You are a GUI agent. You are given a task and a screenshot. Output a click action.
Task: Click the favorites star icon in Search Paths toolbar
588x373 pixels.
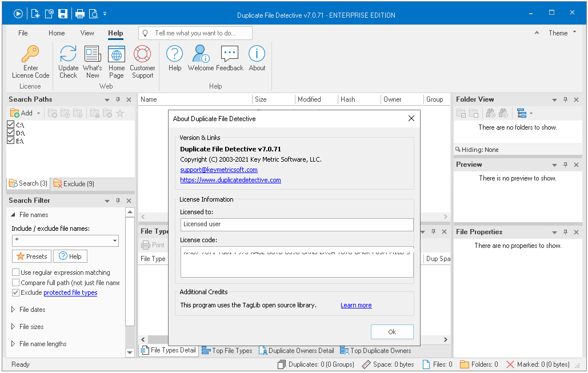point(120,113)
